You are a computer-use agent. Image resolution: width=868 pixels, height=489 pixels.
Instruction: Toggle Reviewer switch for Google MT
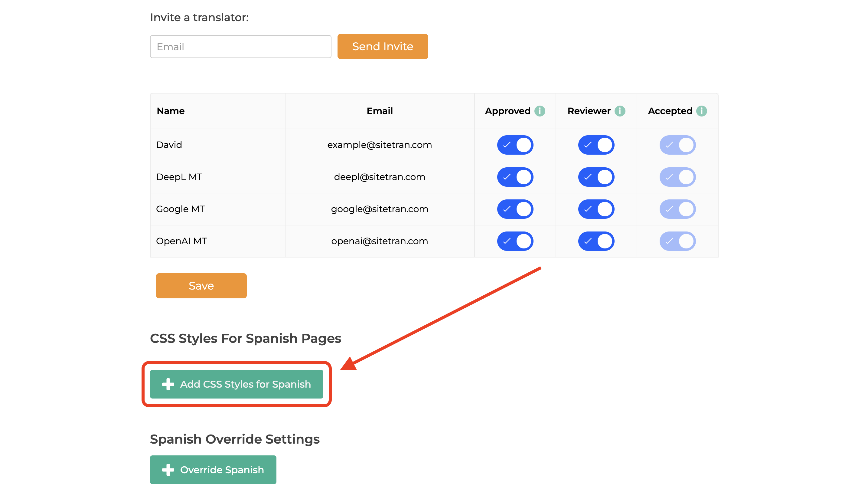[x=596, y=209]
